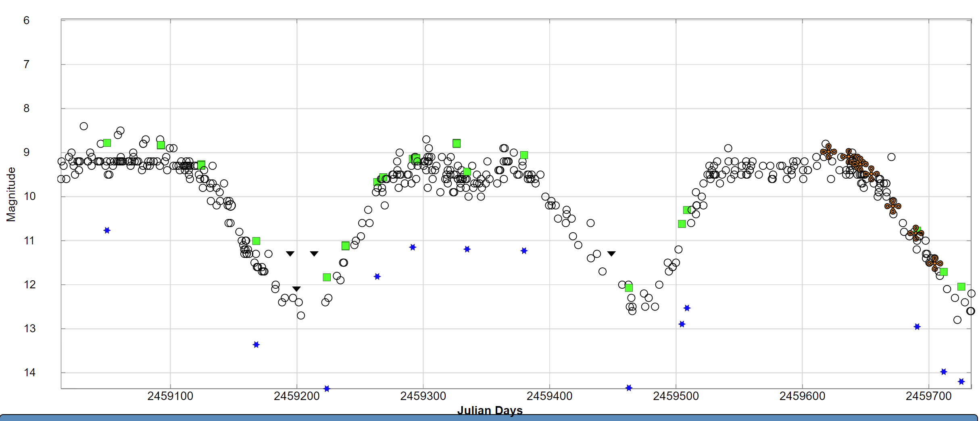Select green square near magnitude 12.1 at 2459465
This screenshot has width=980, height=421.
(629, 288)
